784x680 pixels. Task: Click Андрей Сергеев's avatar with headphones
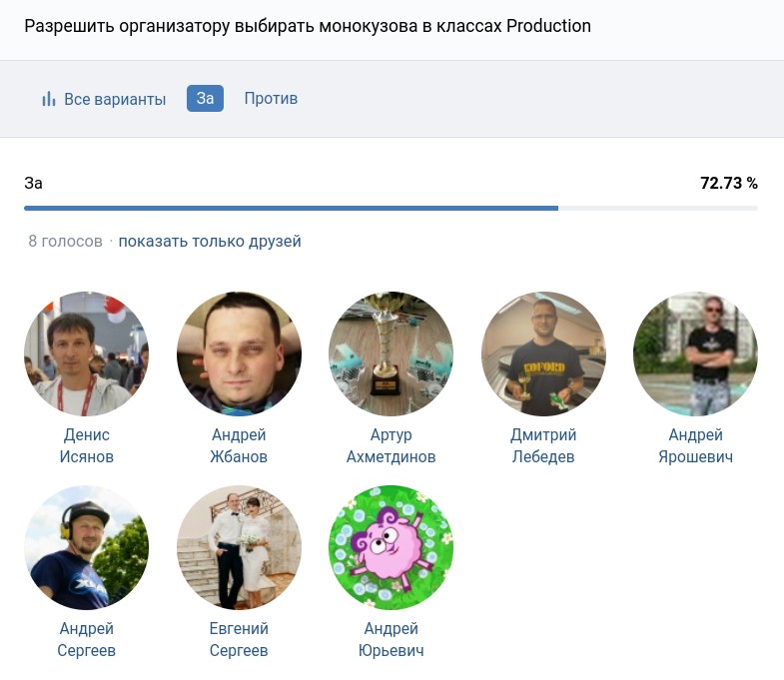point(86,547)
